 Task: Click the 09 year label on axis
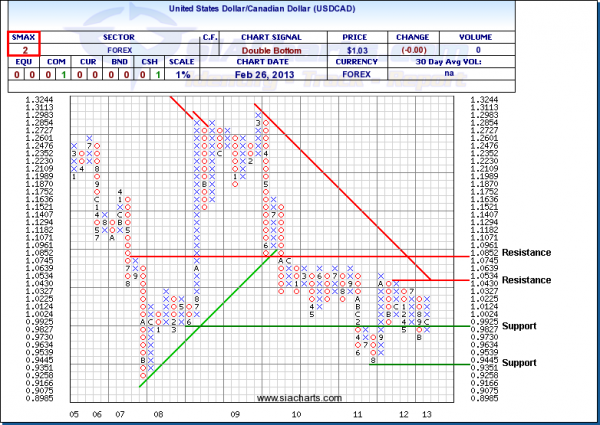coord(233,413)
